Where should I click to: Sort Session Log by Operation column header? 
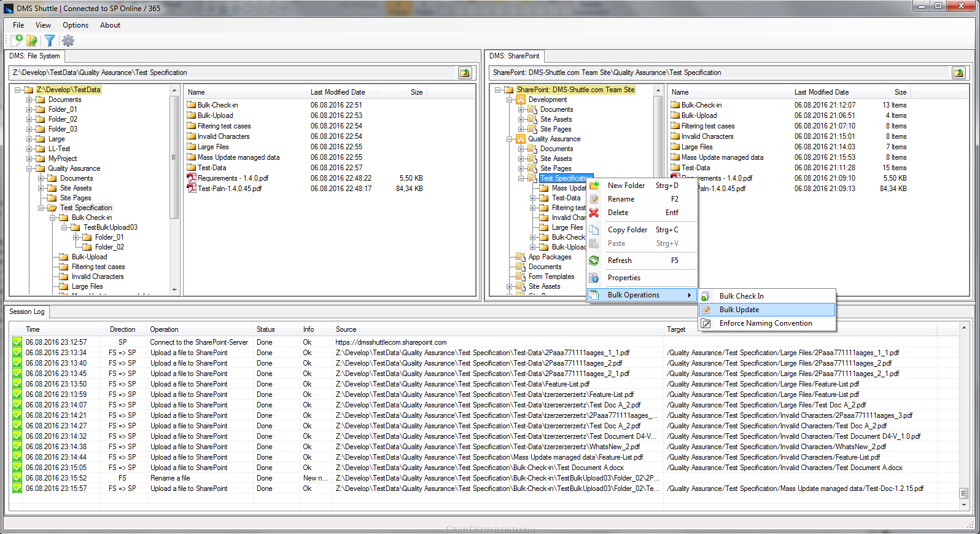pos(200,329)
